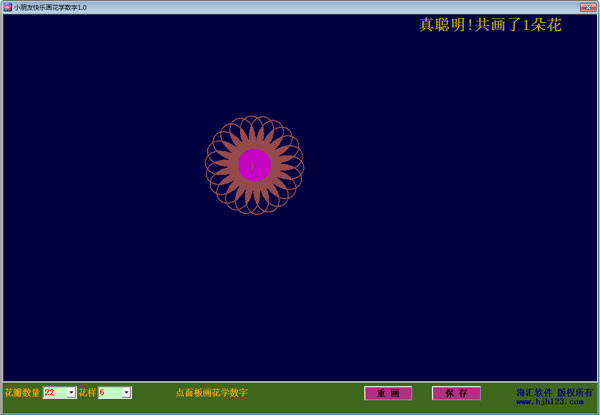The width and height of the screenshot is (600, 415).
Task: Click the 花样 label
Action: click(x=87, y=393)
